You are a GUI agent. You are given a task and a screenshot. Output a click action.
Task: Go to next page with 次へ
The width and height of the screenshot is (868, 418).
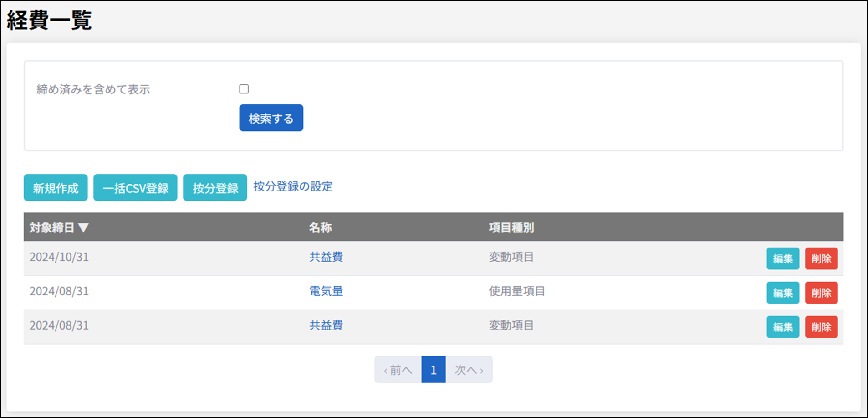click(x=469, y=370)
